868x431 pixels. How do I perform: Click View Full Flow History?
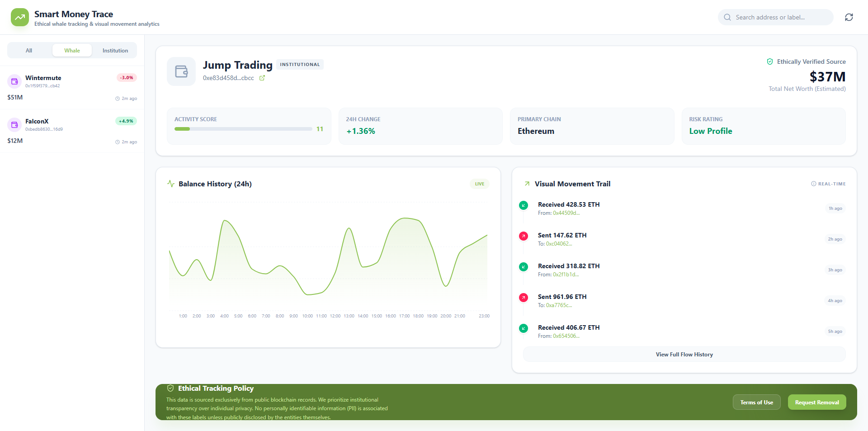coord(684,355)
